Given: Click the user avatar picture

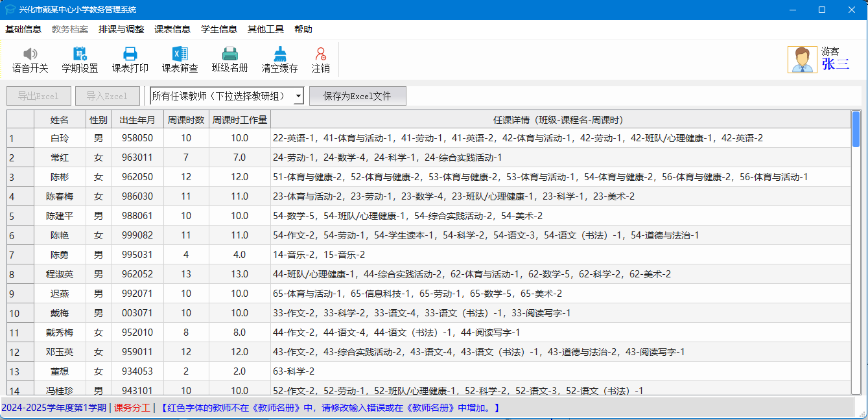Looking at the screenshot, I should click(x=802, y=60).
